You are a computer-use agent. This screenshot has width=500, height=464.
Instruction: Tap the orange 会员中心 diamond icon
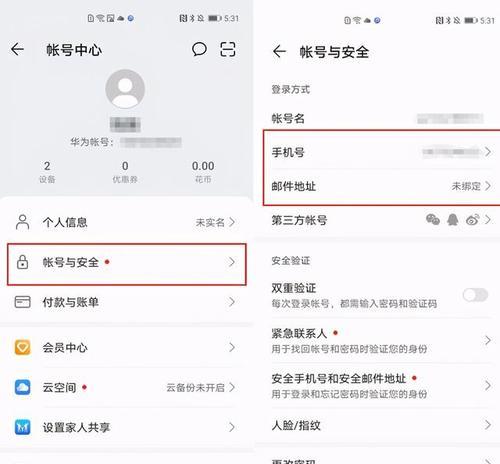coord(23,348)
